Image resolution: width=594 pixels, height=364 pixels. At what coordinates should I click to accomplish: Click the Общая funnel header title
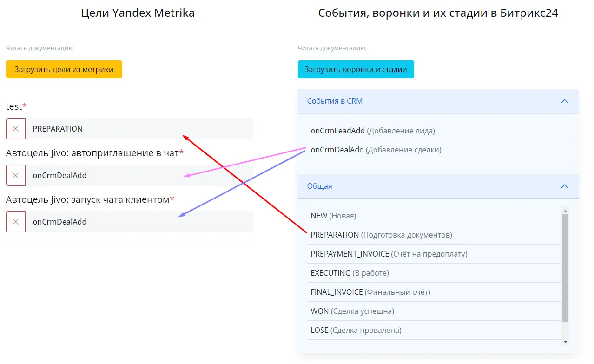coord(320,186)
